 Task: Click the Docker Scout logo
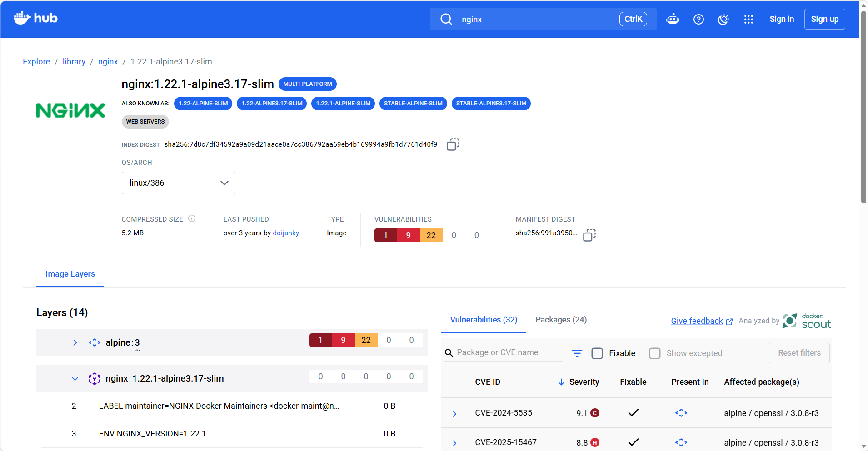pyautogui.click(x=807, y=321)
